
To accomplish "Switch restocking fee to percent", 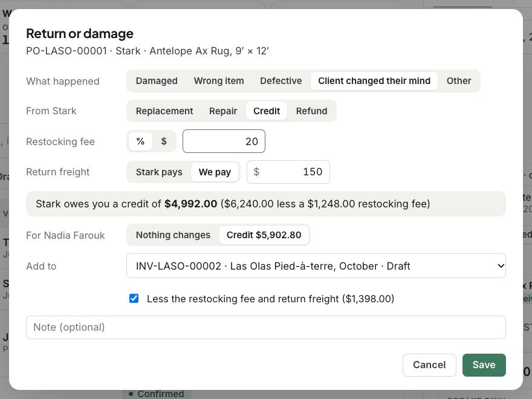I will point(140,141).
